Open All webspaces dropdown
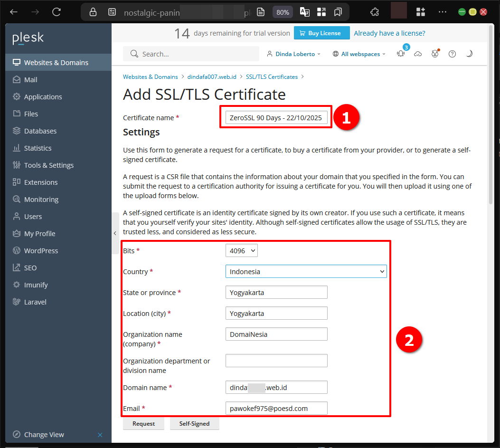 coord(359,54)
